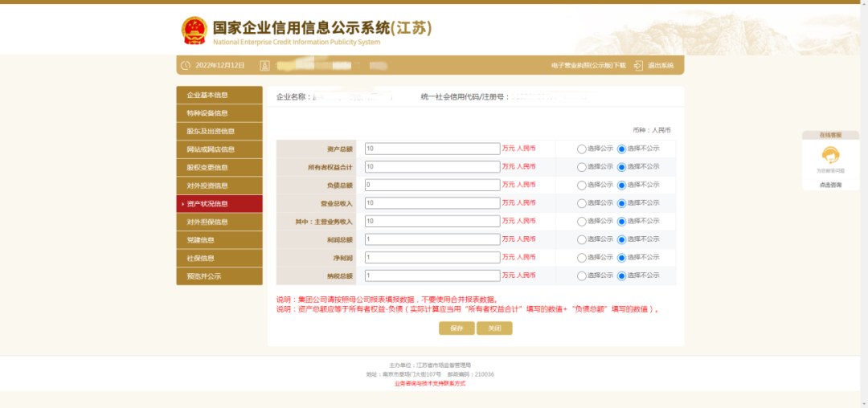Open 企业基本信息 in the sidebar
868x408 pixels.
pyautogui.click(x=219, y=95)
